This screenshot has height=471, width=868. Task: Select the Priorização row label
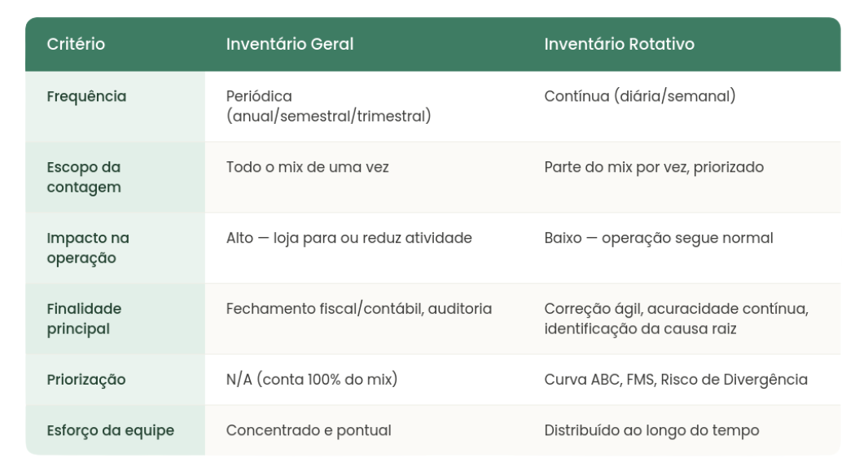click(x=86, y=380)
